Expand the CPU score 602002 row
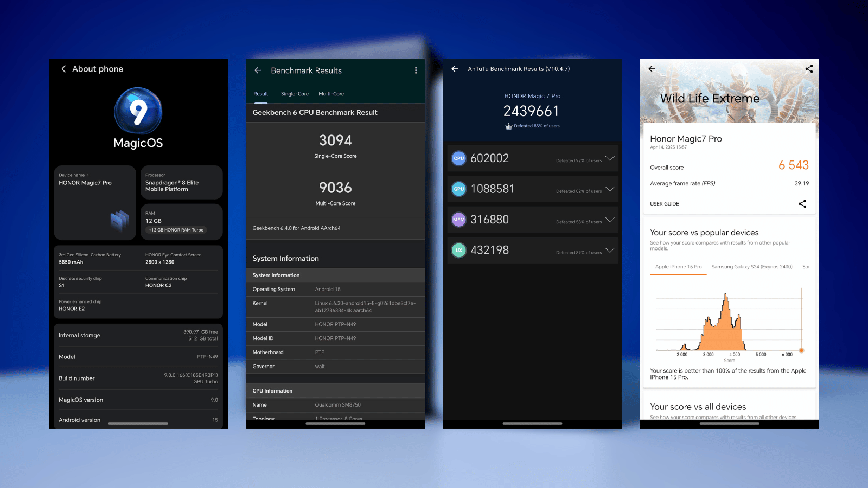The height and width of the screenshot is (488, 868). click(x=610, y=158)
